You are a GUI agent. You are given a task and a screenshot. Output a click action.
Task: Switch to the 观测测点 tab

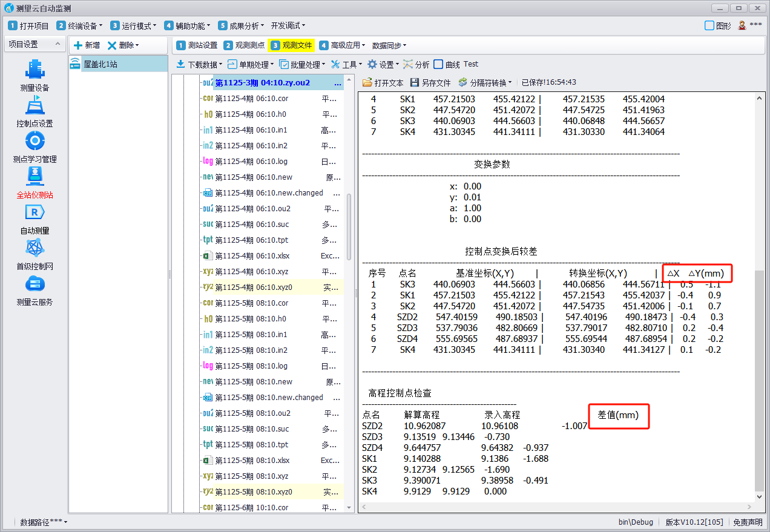click(x=244, y=45)
